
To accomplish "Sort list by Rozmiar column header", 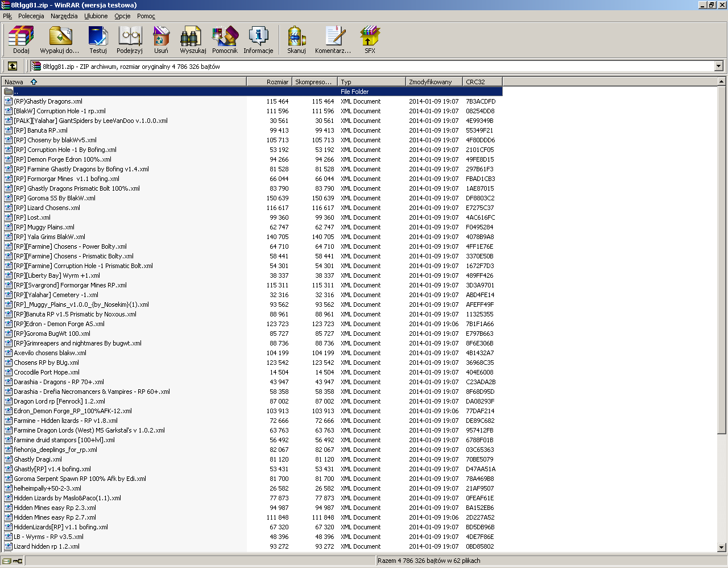I will point(270,82).
